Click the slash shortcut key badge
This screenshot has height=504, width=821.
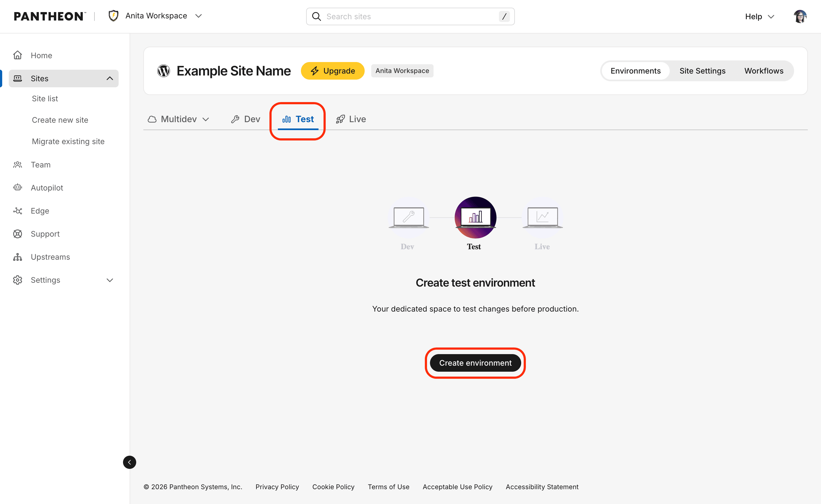(x=504, y=16)
